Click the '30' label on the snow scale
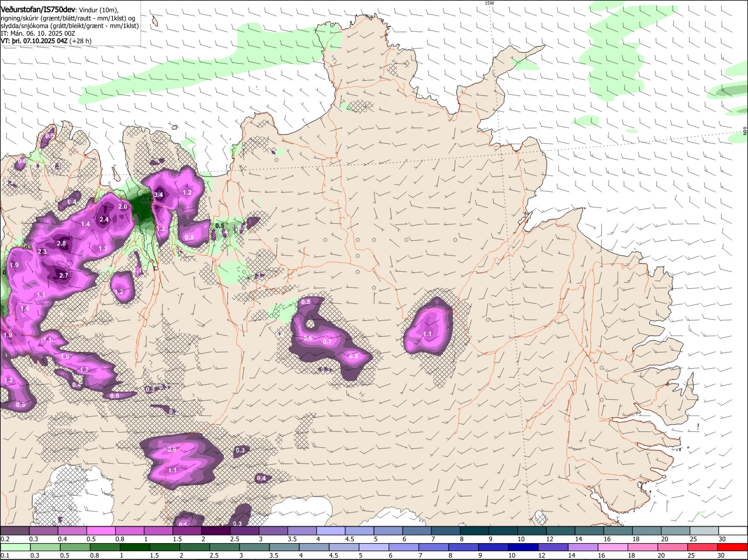 pos(722,539)
